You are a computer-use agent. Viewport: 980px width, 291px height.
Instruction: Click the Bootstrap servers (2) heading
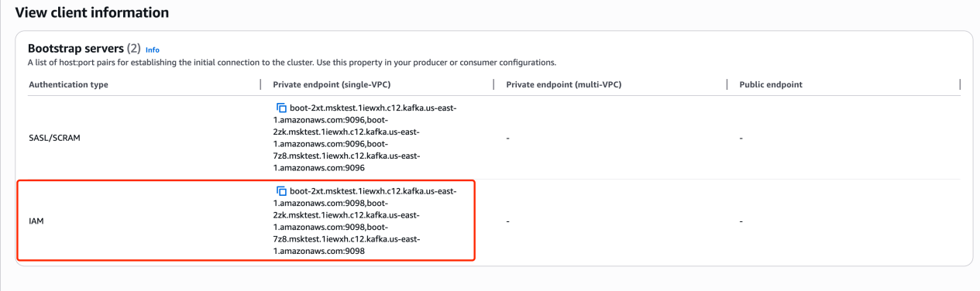click(x=84, y=48)
